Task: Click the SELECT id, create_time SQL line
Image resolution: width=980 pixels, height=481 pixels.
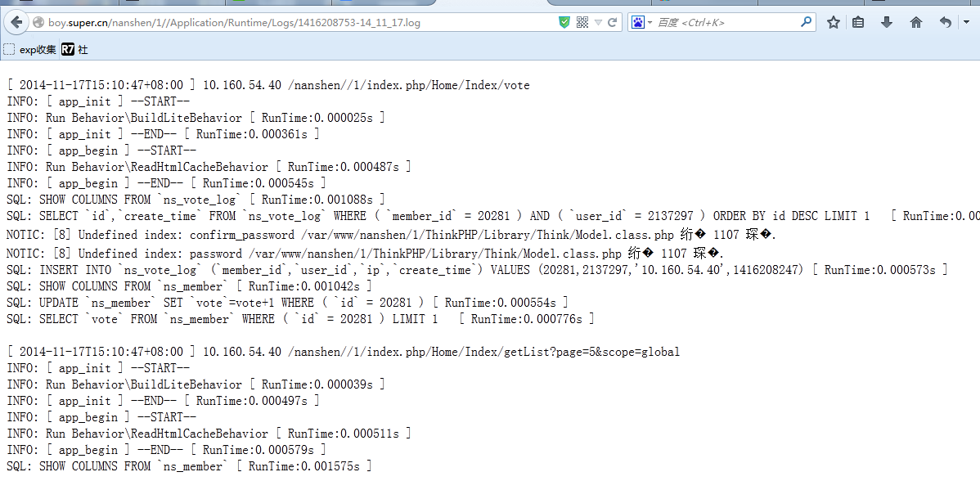Action: (x=493, y=215)
